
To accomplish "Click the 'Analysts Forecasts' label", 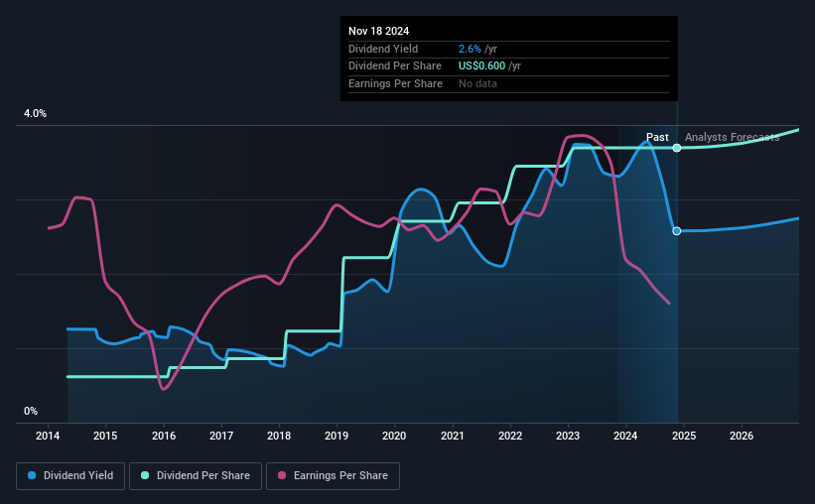I will pyautogui.click(x=732, y=137).
